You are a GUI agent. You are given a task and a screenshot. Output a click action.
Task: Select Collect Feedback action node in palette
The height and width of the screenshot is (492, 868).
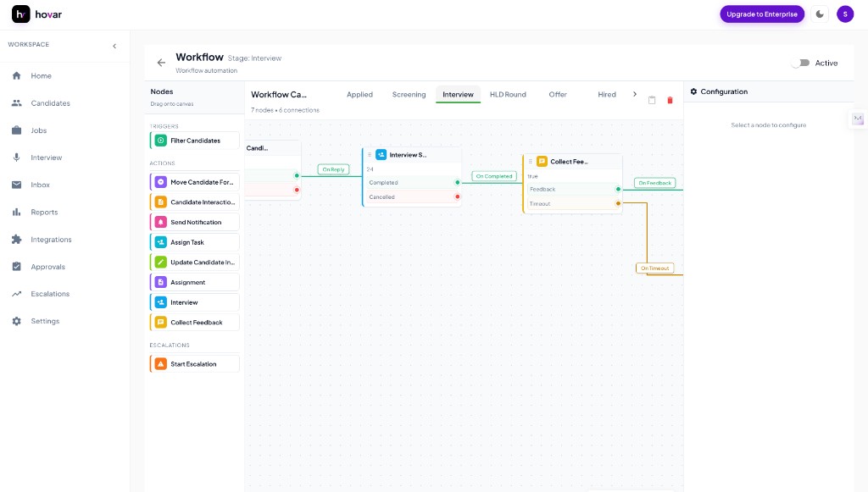(194, 323)
